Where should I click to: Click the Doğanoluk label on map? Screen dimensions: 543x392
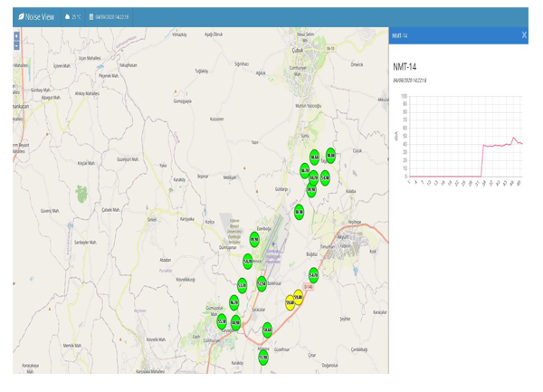coord(330,366)
